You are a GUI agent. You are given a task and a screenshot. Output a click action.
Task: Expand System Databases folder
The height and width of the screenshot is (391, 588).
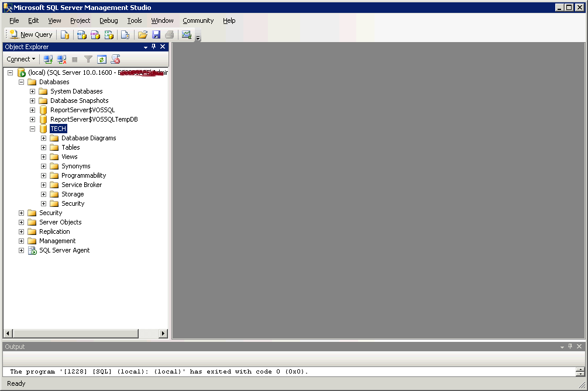[x=33, y=91]
